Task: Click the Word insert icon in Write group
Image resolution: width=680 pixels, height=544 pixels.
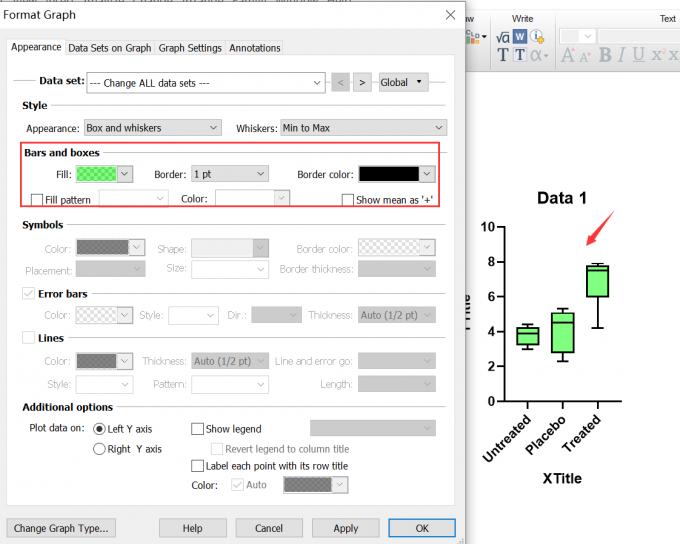Action: (520, 36)
